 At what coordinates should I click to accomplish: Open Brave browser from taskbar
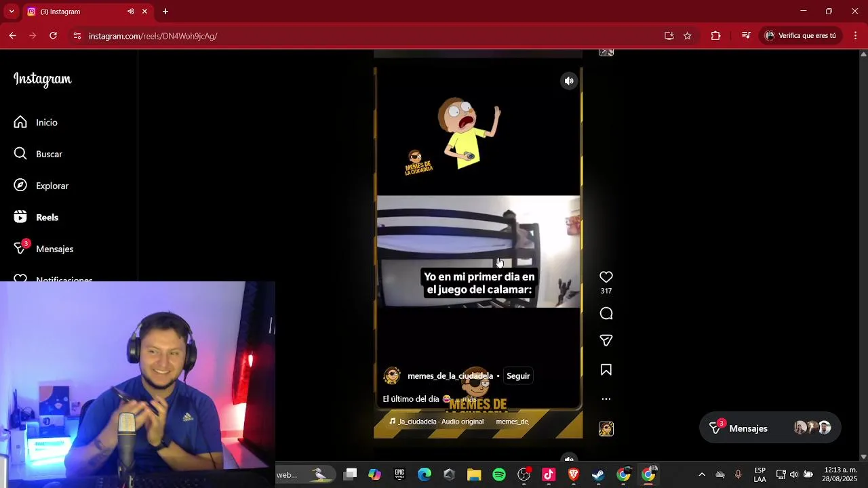point(574,474)
